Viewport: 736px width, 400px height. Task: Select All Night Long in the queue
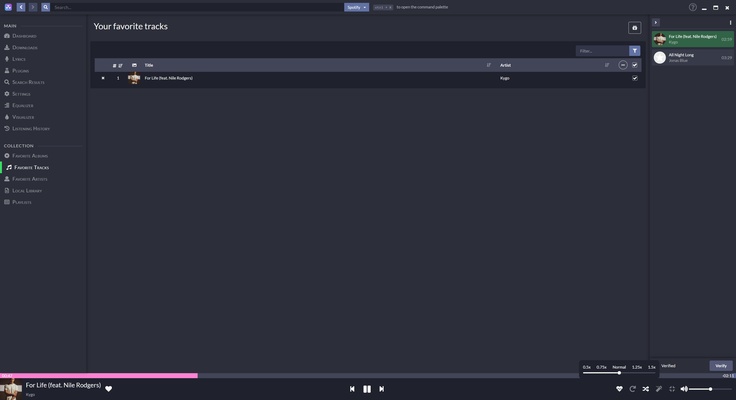[x=692, y=57]
